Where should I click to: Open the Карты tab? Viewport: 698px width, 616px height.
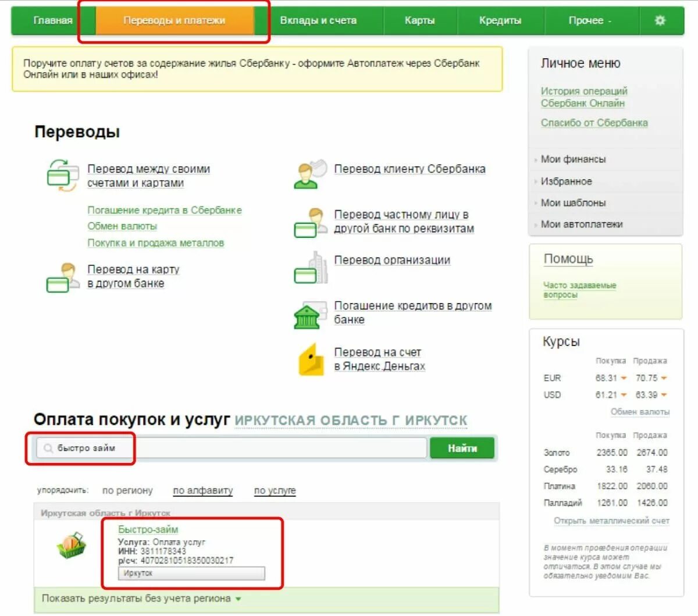pyautogui.click(x=420, y=20)
